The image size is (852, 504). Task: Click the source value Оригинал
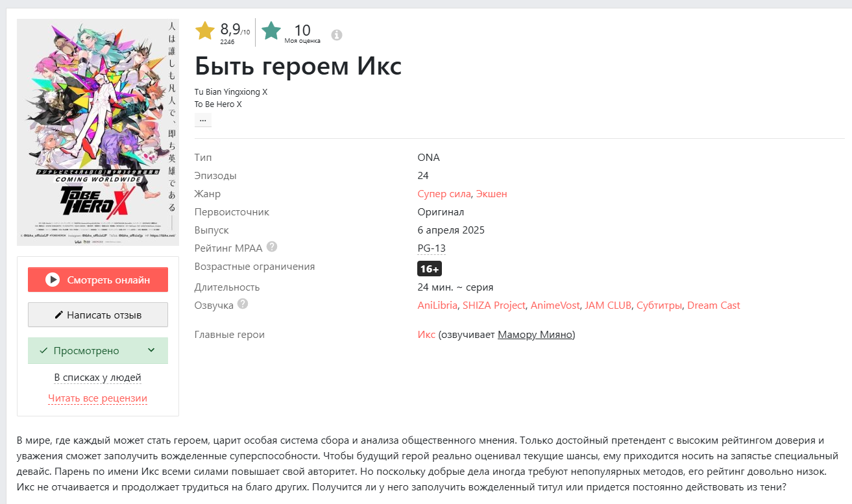tap(441, 212)
